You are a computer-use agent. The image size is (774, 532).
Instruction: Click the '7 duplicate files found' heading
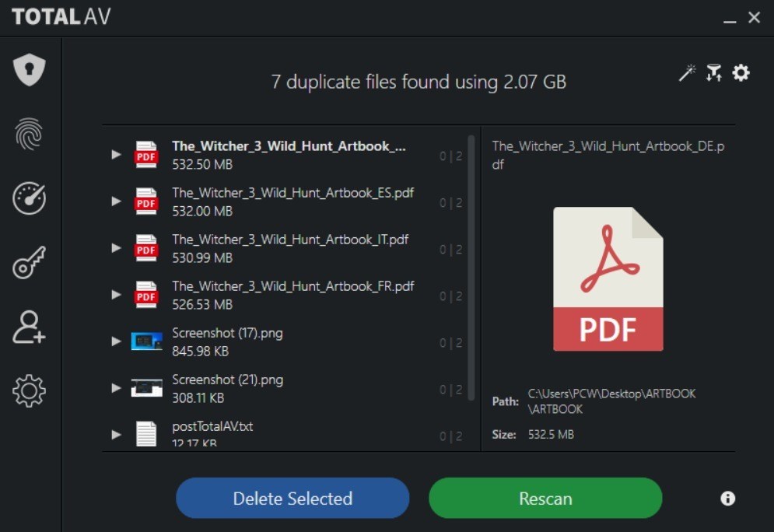click(x=419, y=82)
